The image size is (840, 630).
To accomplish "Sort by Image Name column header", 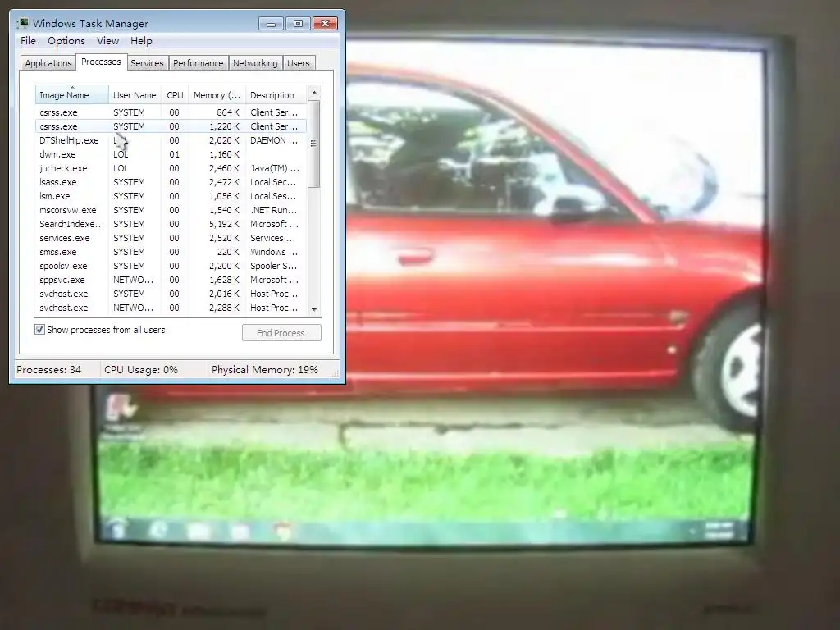I will (72, 95).
